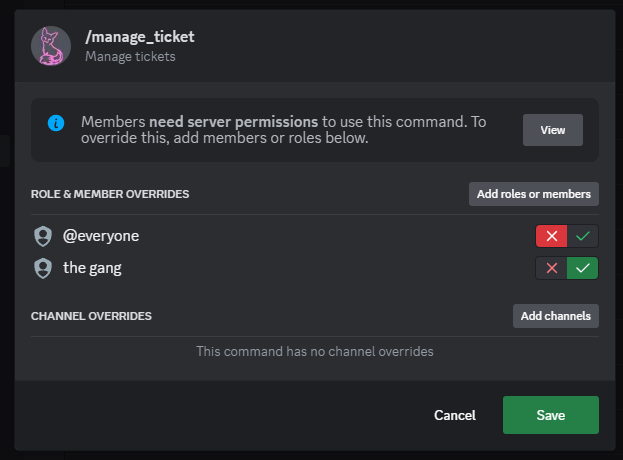Screen dimensions: 623x460
Task: Cancel the permission changes
Action: [x=455, y=415]
